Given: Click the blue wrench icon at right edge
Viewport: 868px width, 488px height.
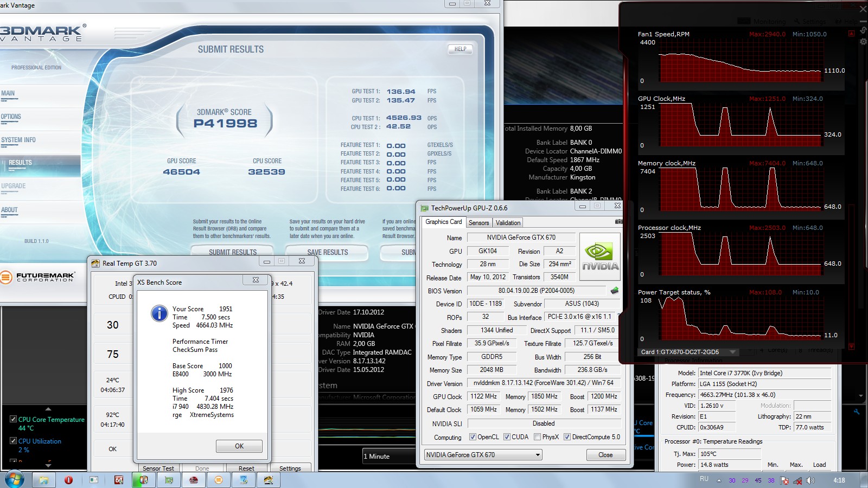Looking at the screenshot, I should coord(857,412).
